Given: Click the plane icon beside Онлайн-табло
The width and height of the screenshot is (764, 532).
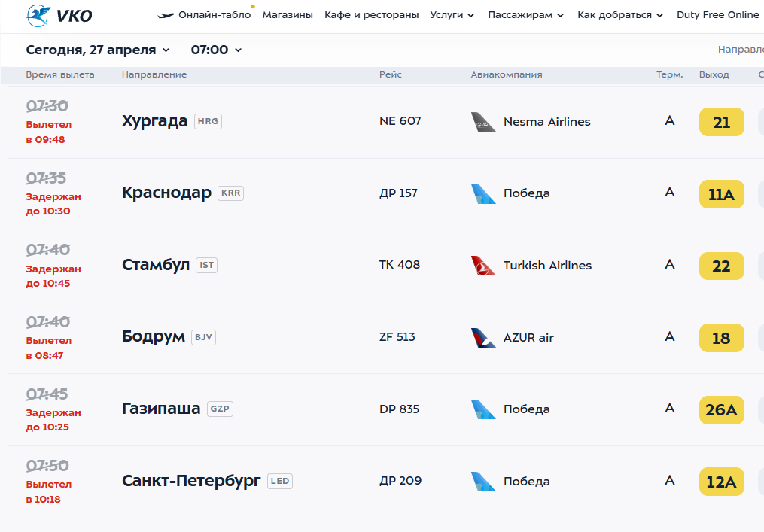Looking at the screenshot, I should pyautogui.click(x=166, y=15).
